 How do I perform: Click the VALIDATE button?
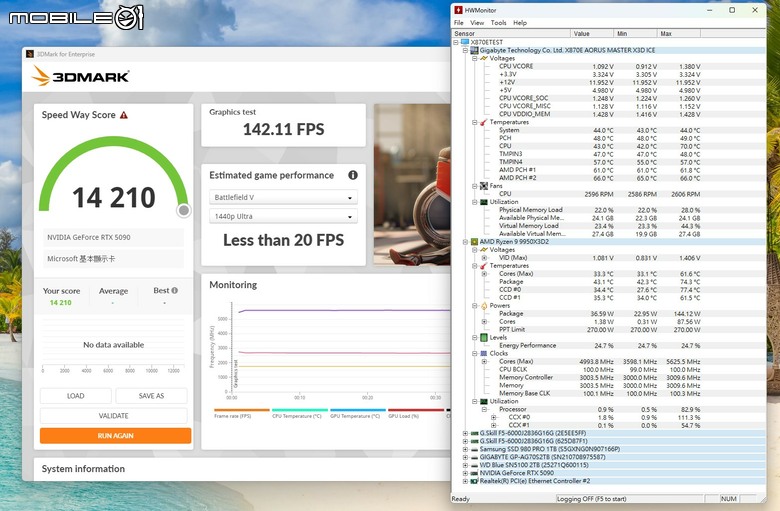coord(113,416)
